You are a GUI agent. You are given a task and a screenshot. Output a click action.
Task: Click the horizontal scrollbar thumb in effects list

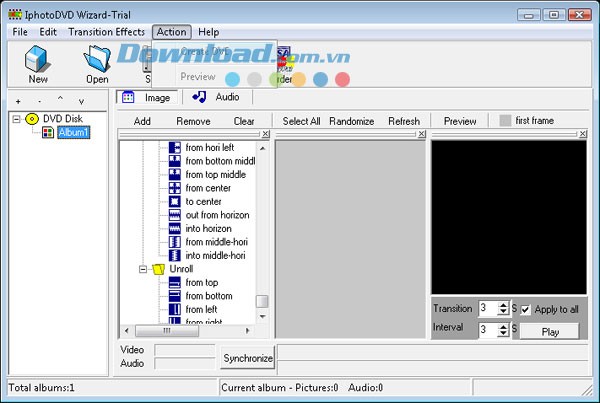pos(167,331)
